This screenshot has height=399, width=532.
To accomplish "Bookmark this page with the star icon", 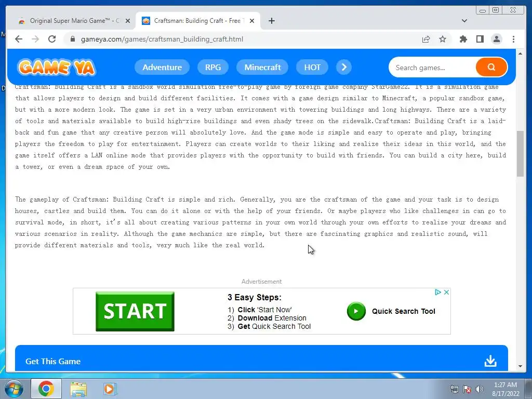I will [443, 39].
